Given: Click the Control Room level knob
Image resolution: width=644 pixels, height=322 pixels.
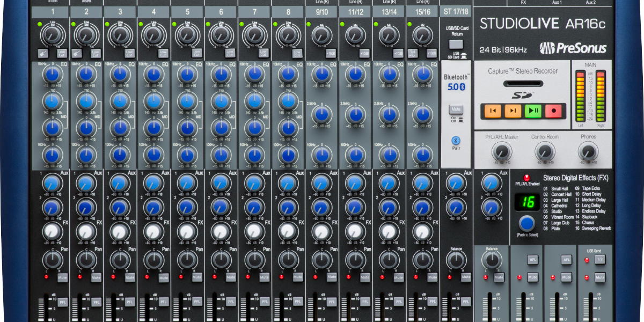Looking at the screenshot, I should pos(545,152).
